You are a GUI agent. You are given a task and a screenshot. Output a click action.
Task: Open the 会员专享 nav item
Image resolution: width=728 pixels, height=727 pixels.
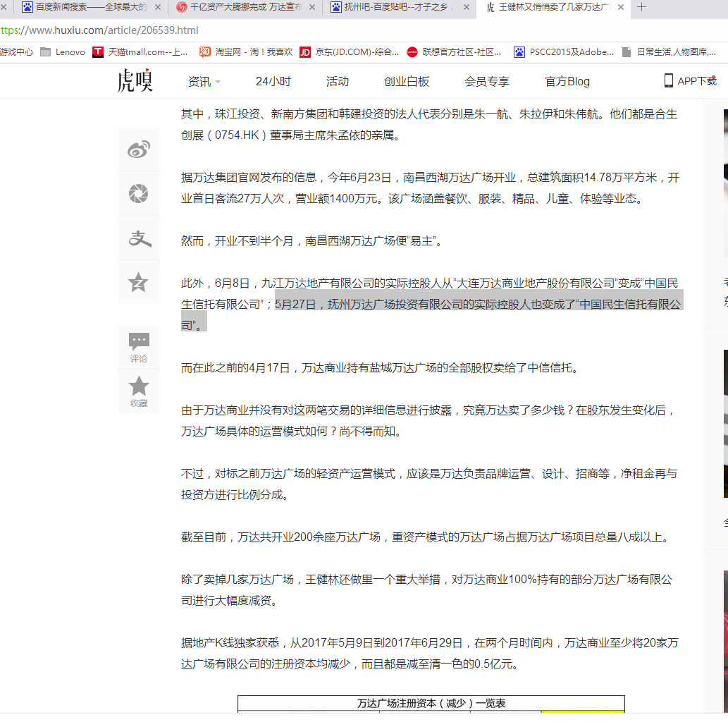pos(486,81)
